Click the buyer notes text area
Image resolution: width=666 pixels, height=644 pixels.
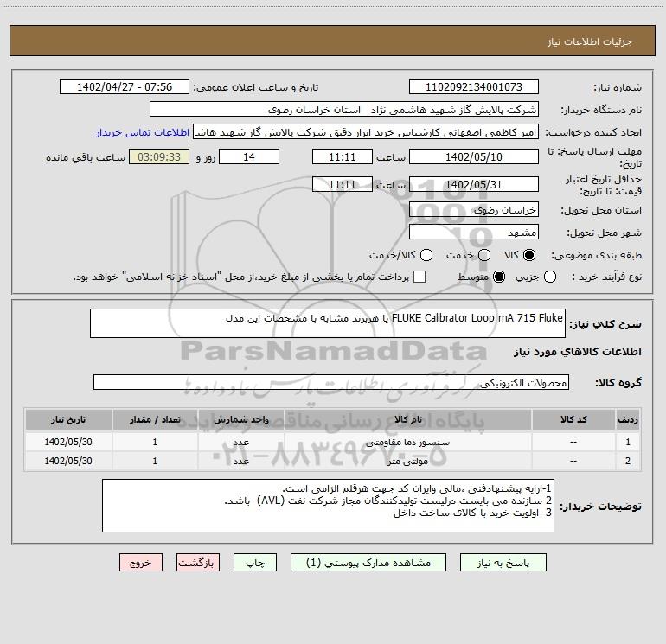(328, 506)
